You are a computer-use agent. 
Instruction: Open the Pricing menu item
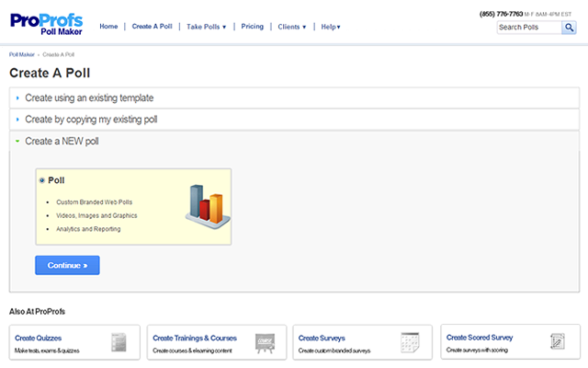[x=252, y=27]
